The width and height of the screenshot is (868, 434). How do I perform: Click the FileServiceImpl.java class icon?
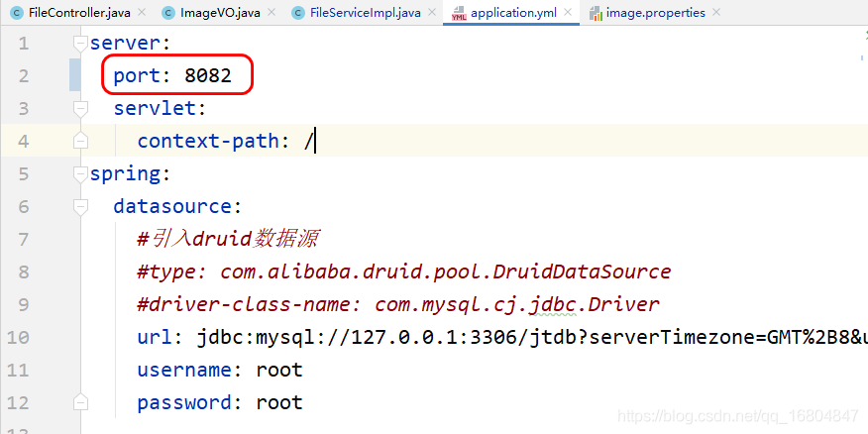299,13
